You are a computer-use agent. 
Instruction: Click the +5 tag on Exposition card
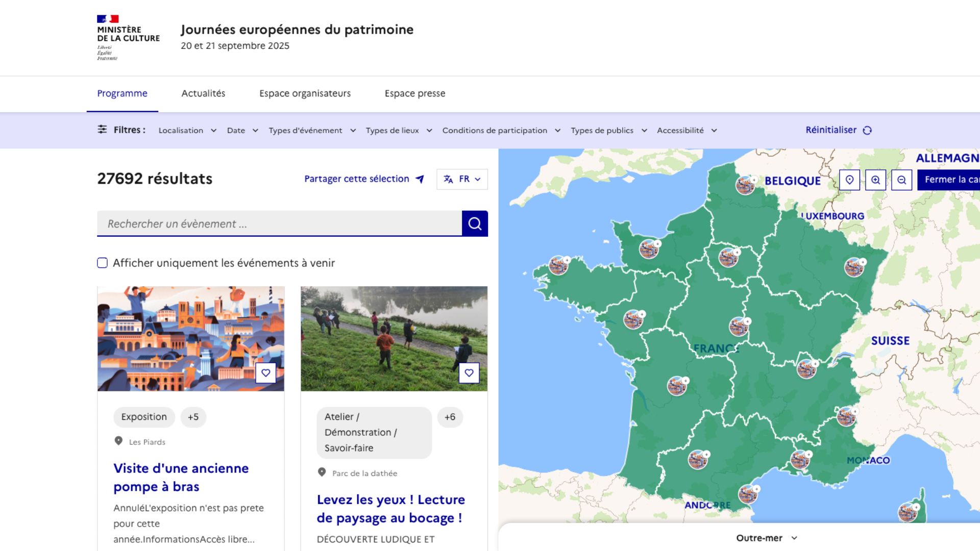193,417
